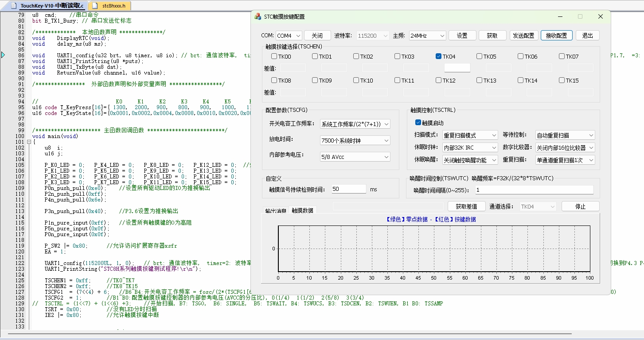Viewport: 644px width, 340px height.
Task: Minimize the STC触摸按键配置 dialog
Action: (560, 16)
